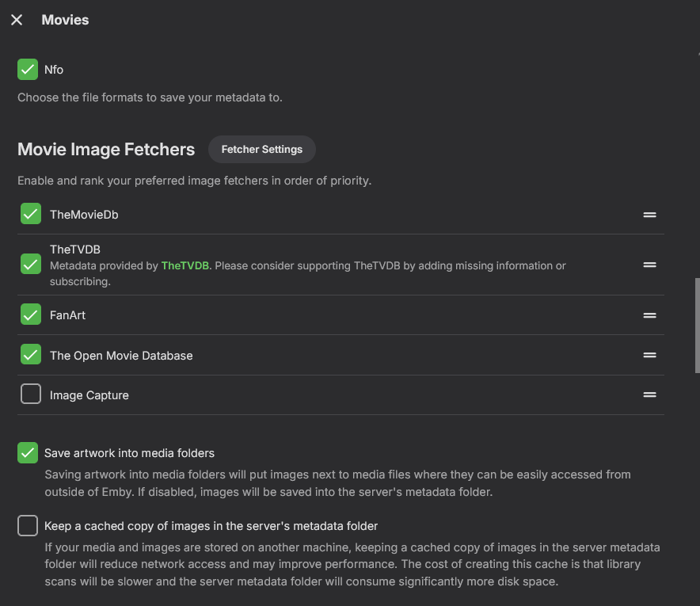Enable Keep a cached copy of images
The width and height of the screenshot is (700, 606).
coord(28,525)
